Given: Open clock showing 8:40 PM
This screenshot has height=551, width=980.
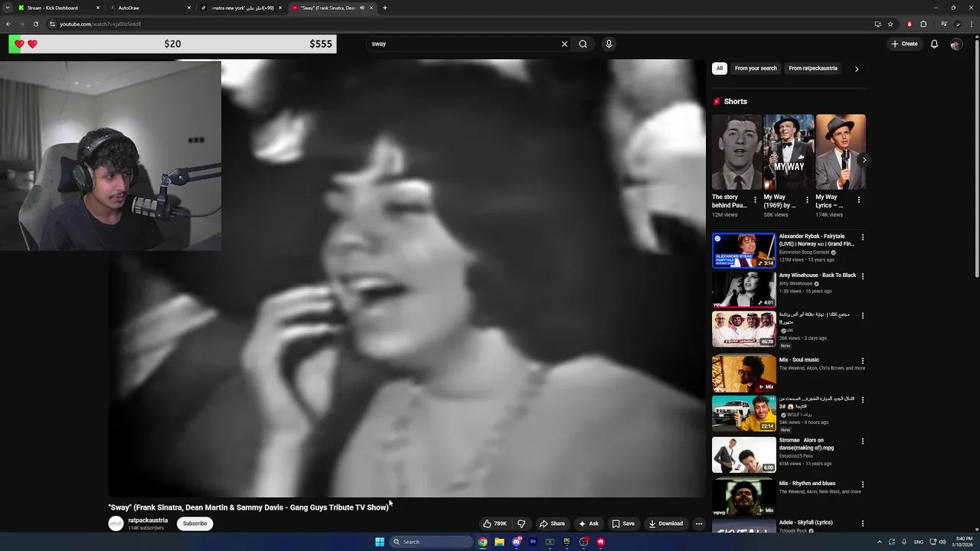Looking at the screenshot, I should (x=962, y=542).
